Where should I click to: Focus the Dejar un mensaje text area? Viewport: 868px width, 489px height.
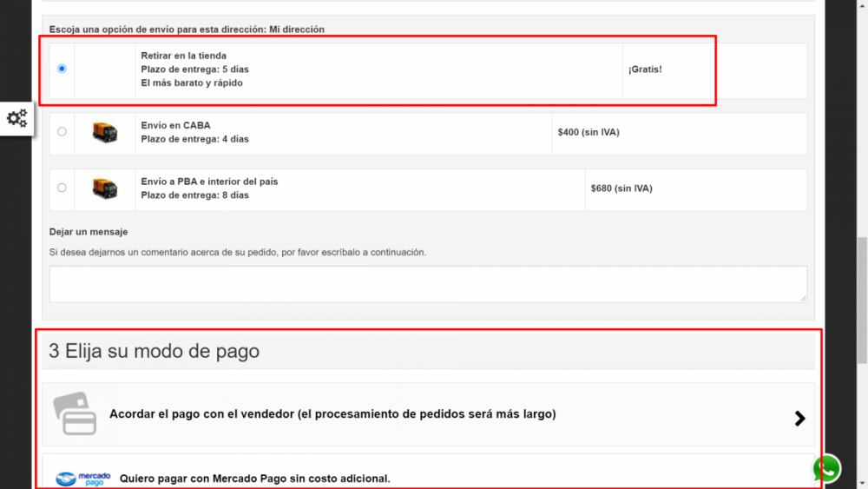tap(427, 283)
